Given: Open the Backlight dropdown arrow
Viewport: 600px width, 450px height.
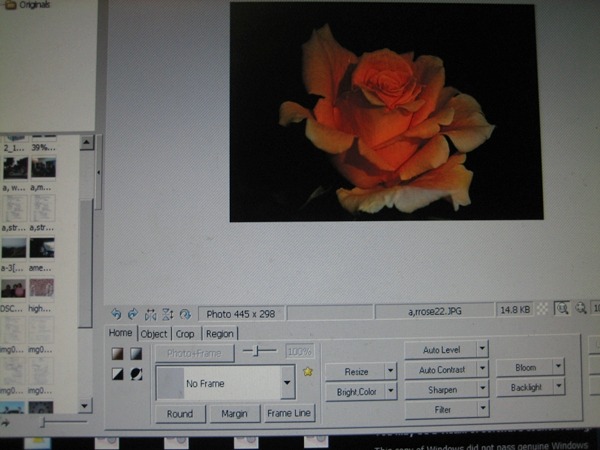Looking at the screenshot, I should (x=559, y=386).
